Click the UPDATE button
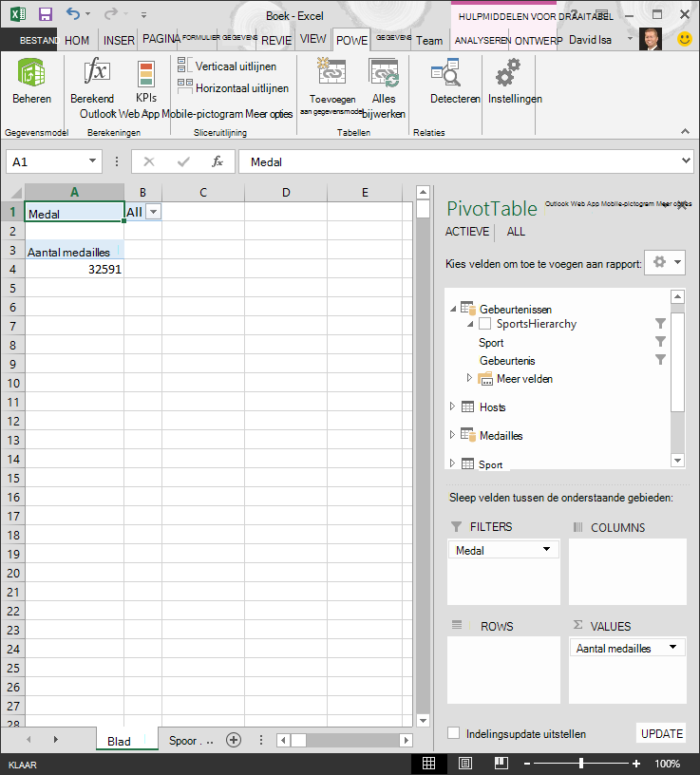Image resolution: width=700 pixels, height=775 pixels. click(661, 733)
